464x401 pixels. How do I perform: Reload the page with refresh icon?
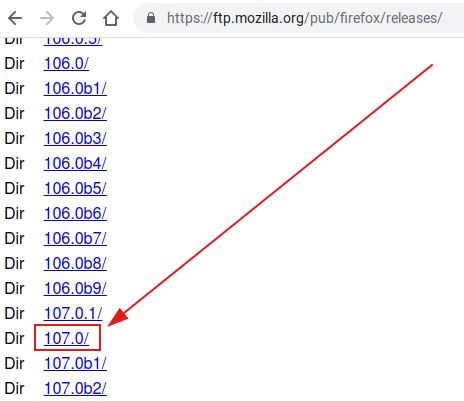pyautogui.click(x=79, y=18)
